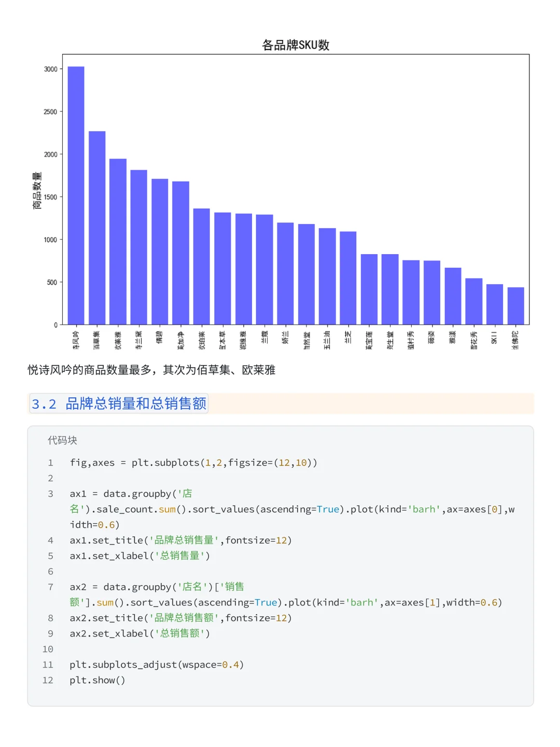Click the chart title 各品牌SKU数
The image size is (560, 747).
click(296, 45)
